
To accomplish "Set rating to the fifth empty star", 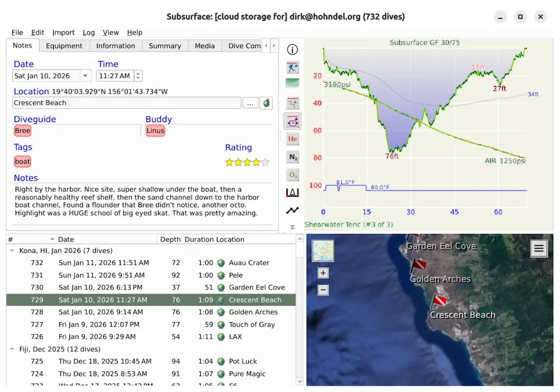I will coord(265,162).
